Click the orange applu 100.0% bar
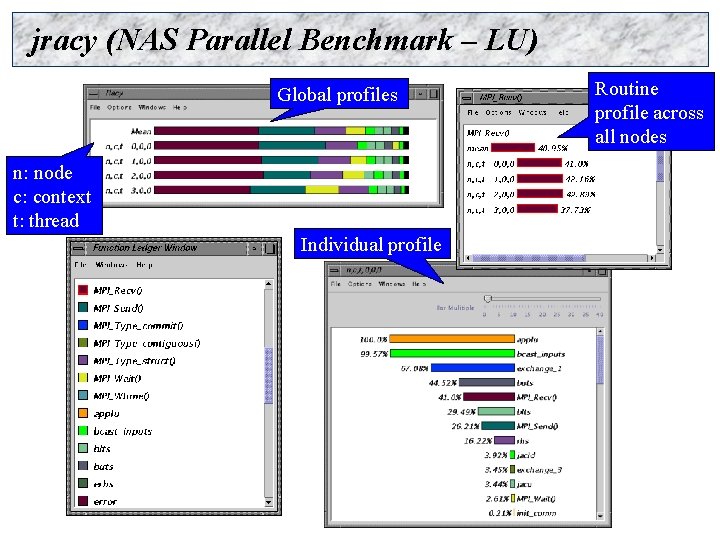Image resolution: width=720 pixels, height=540 pixels. coord(452,339)
